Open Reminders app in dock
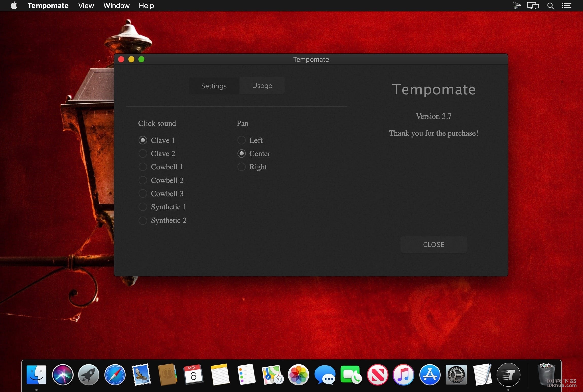The height and width of the screenshot is (392, 583). tap(246, 375)
